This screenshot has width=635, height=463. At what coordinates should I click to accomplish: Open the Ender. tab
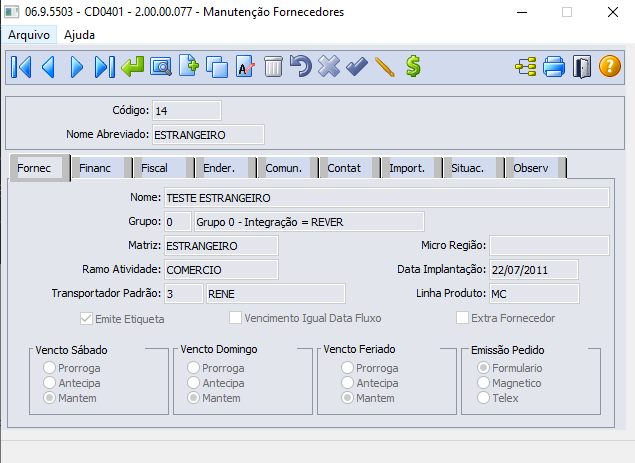pos(226,168)
